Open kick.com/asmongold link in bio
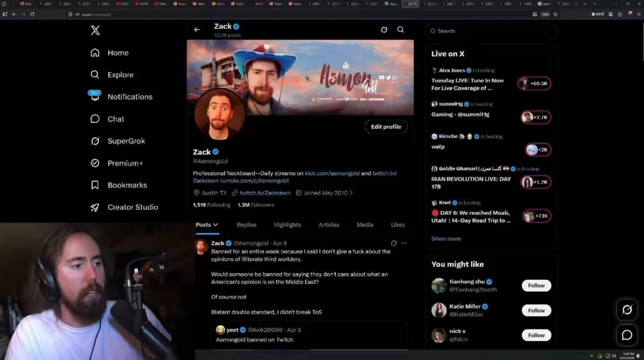Screen dimensions: 644x360 click(331, 173)
